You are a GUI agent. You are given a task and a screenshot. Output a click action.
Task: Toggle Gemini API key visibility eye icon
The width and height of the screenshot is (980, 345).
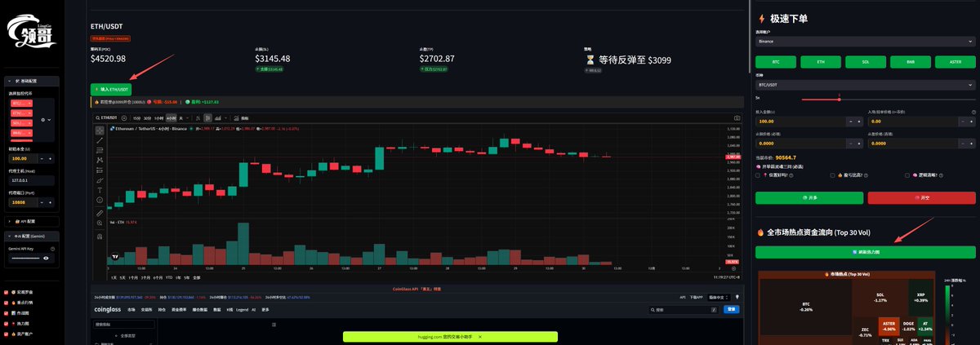tap(46, 258)
